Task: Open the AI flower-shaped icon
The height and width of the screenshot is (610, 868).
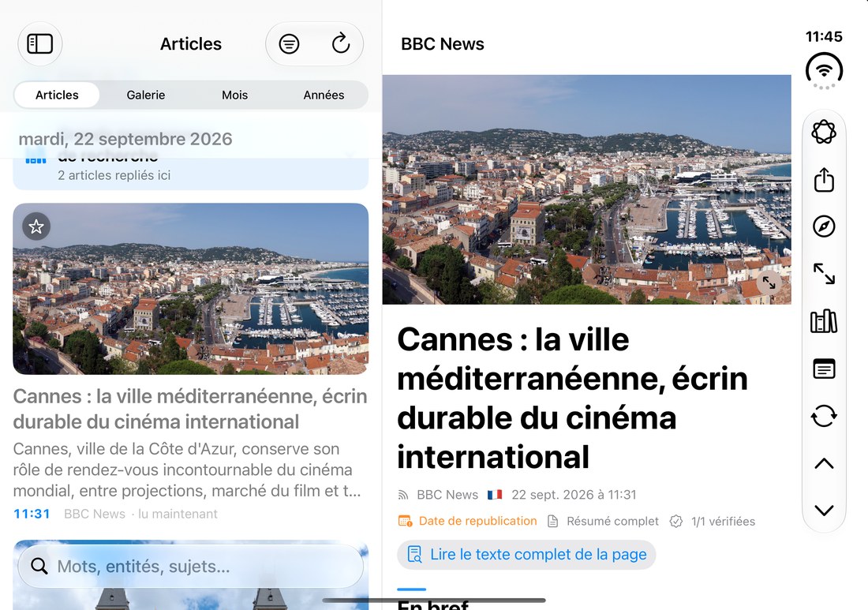Action: [824, 133]
